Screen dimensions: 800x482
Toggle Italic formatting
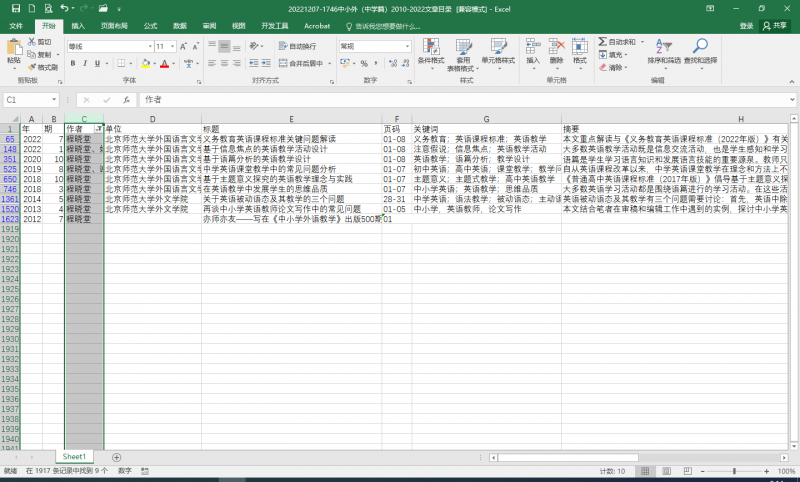click(85, 63)
